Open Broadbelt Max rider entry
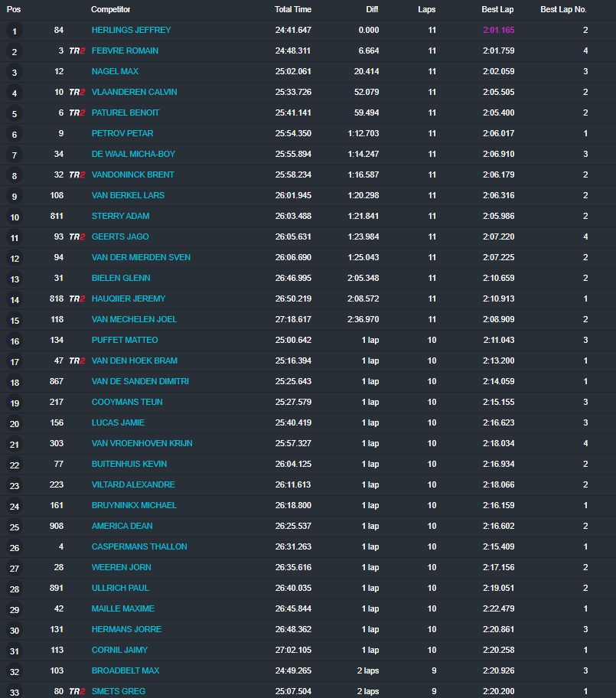The width and height of the screenshot is (616, 698). [125, 671]
